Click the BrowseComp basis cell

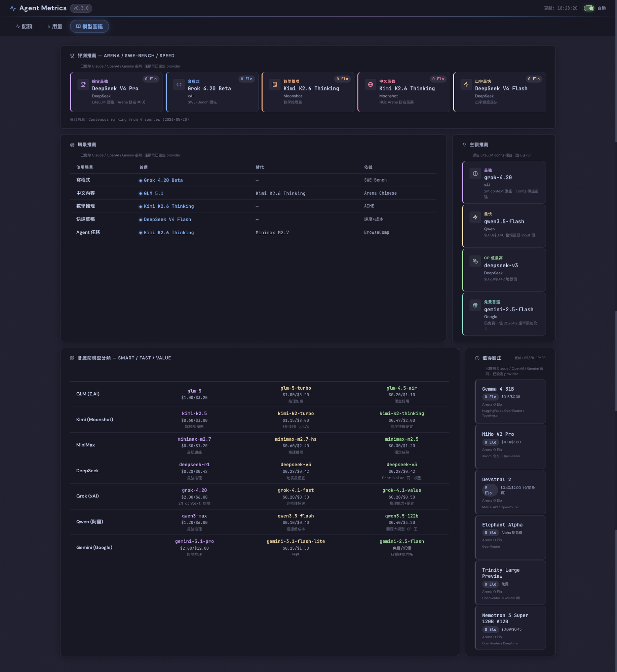click(377, 233)
